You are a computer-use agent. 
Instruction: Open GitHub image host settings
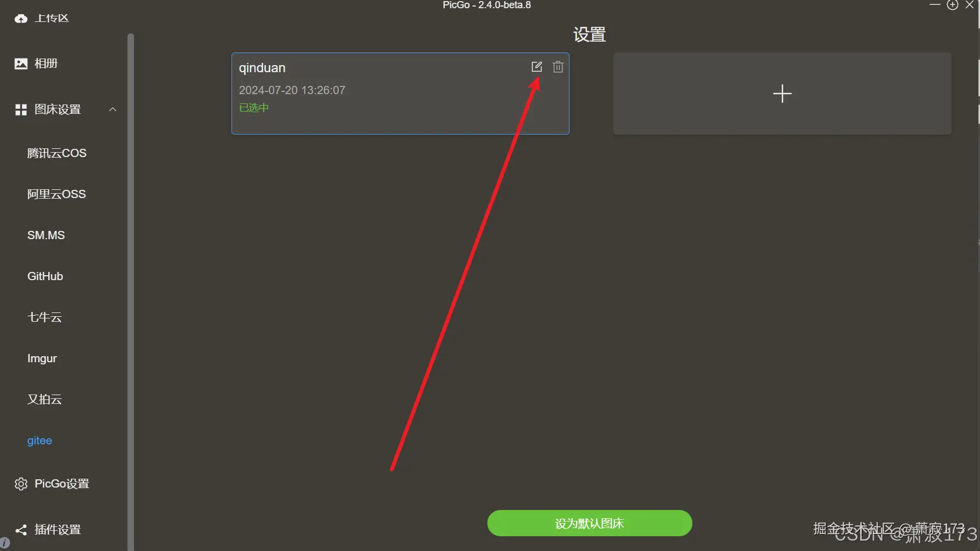point(45,276)
